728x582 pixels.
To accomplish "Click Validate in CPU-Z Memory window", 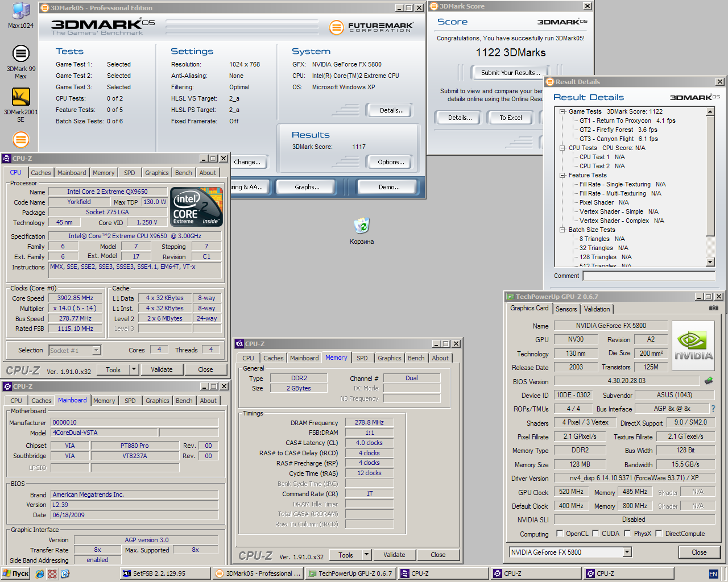I will [x=394, y=555].
